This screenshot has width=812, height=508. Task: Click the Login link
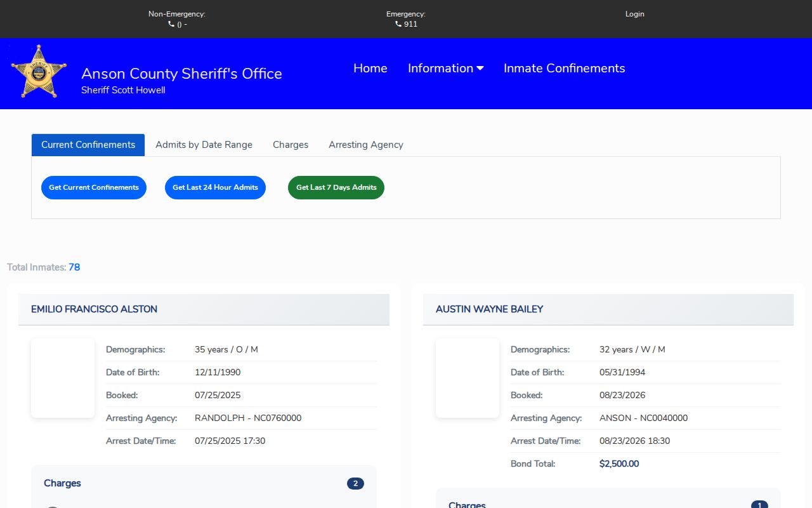[634, 14]
